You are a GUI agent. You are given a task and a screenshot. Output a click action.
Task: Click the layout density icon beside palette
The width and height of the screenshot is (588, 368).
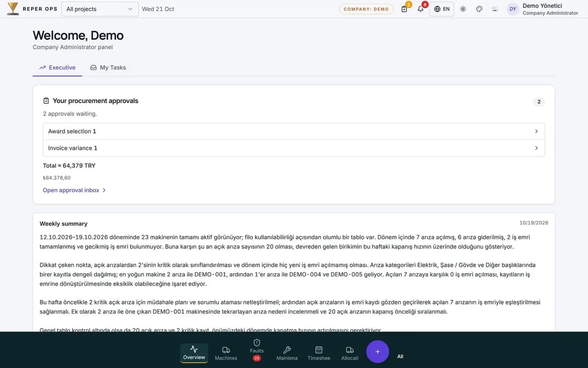click(495, 9)
